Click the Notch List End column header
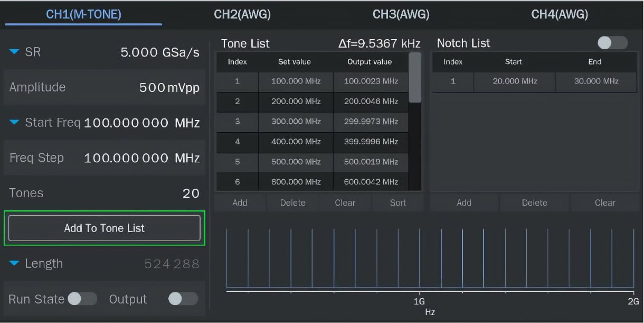 (595, 62)
